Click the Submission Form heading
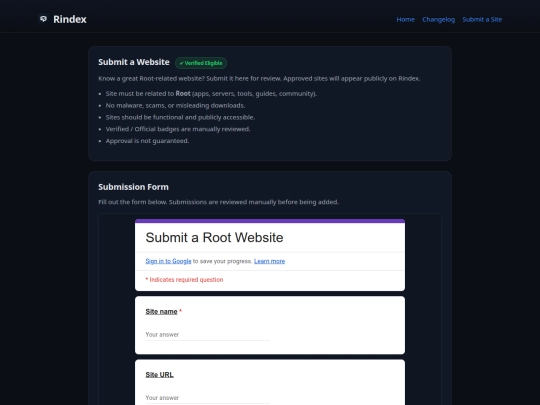The height and width of the screenshot is (405, 540). [x=133, y=187]
